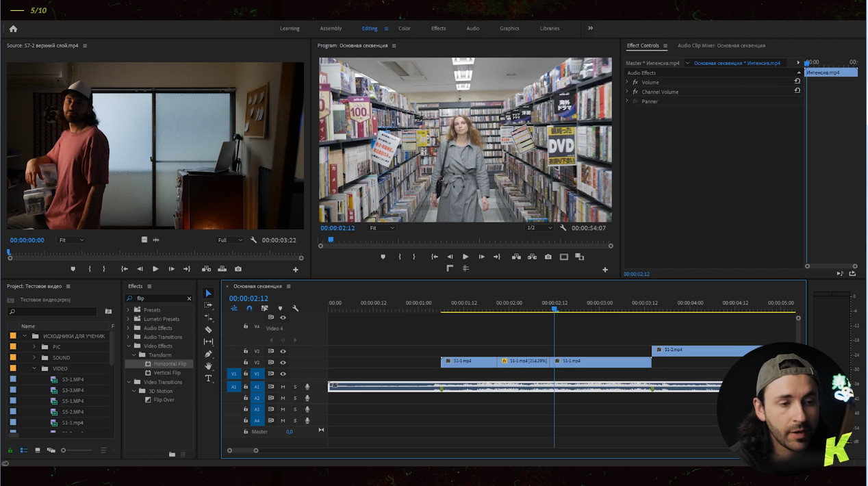The width and height of the screenshot is (868, 486).
Task: Adjust the Project panel thumbnail zoom slider
Action: tap(64, 450)
